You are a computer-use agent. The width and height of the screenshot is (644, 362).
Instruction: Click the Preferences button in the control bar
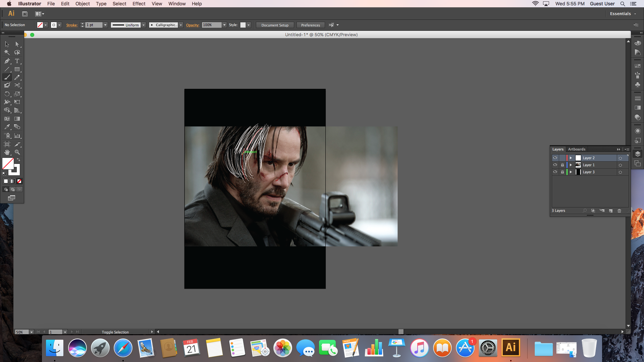tap(310, 25)
